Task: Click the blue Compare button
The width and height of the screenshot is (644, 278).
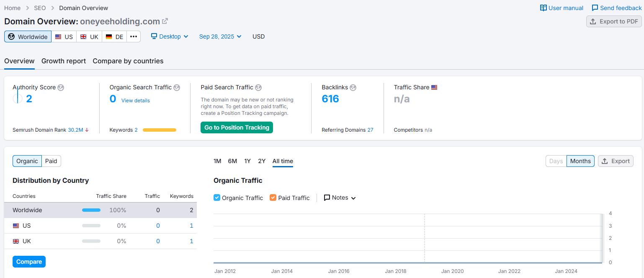Action: [x=29, y=262]
